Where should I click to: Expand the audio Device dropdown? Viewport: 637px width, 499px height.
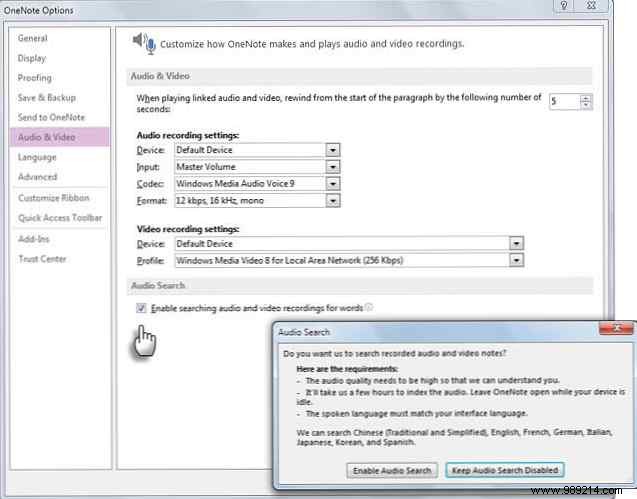pos(333,150)
